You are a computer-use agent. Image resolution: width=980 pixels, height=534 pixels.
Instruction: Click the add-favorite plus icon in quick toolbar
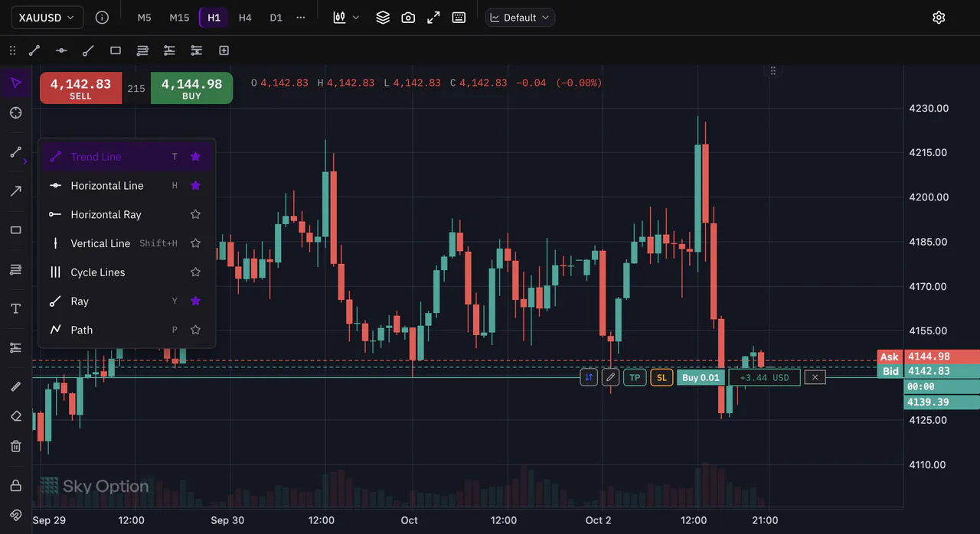click(224, 50)
